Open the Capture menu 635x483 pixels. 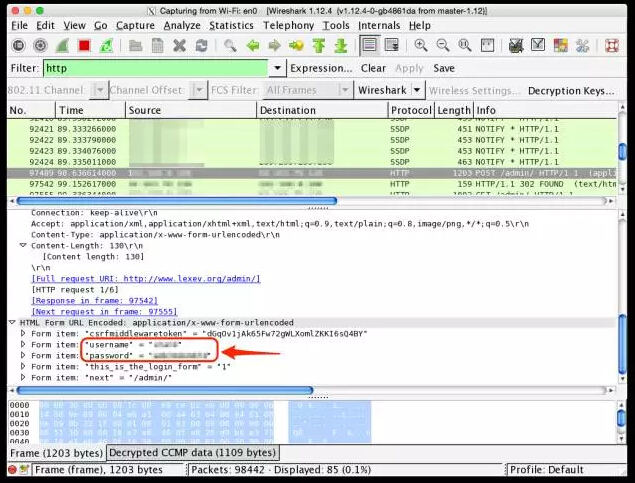pyautogui.click(x=135, y=26)
